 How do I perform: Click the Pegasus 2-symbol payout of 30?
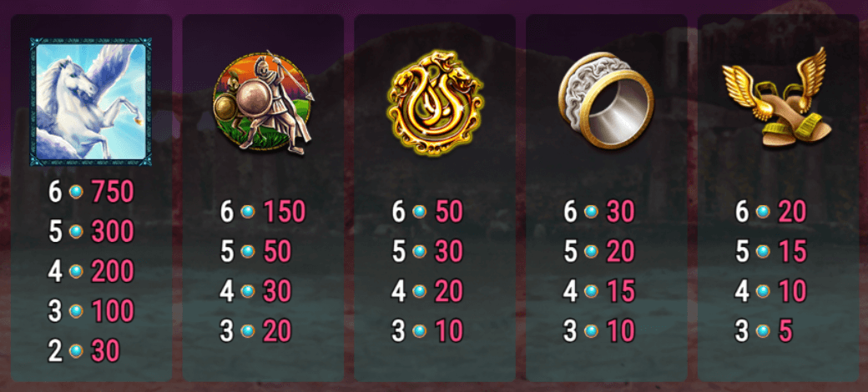point(105,351)
